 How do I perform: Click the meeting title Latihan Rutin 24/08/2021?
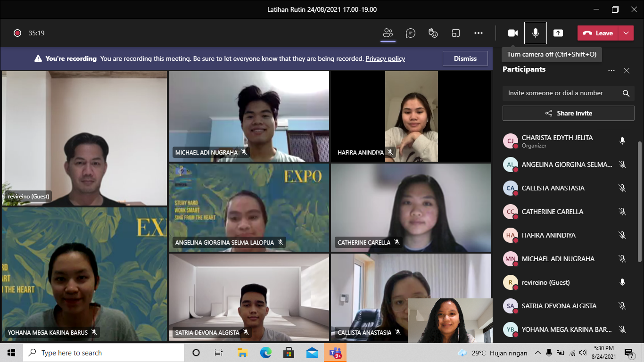(x=322, y=9)
